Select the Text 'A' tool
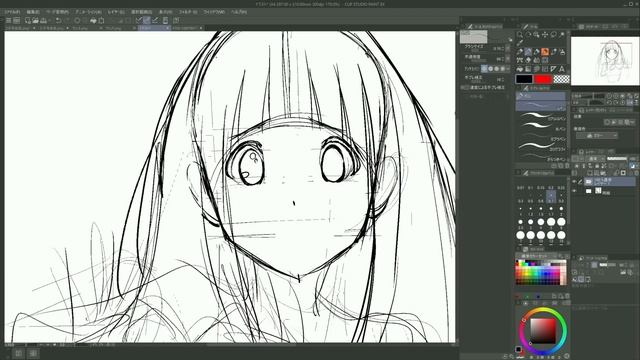Image resolution: width=640 pixels, height=360 pixels. [562, 69]
